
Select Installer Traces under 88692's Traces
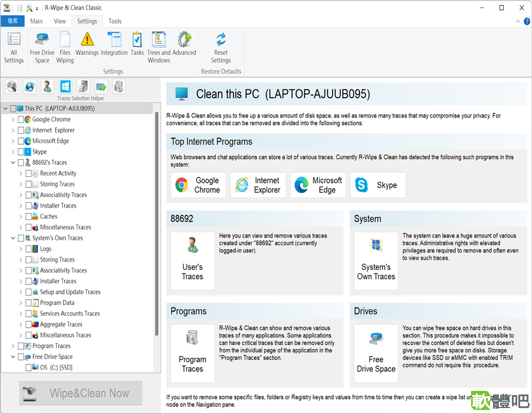coord(58,206)
